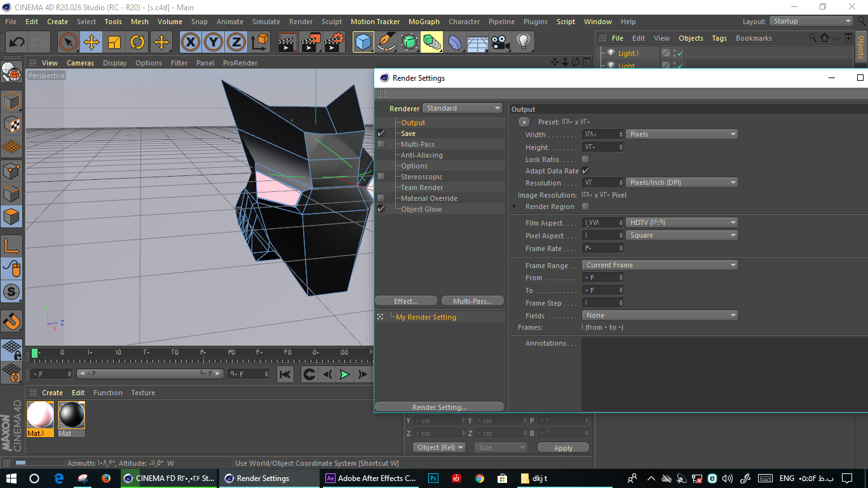Switch to Texture mode in left palette
Image resolution: width=868 pixels, height=488 pixels.
pyautogui.click(x=11, y=125)
